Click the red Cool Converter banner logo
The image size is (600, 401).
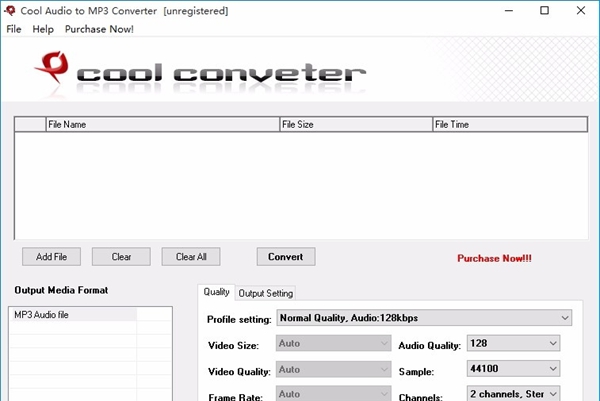tap(53, 67)
